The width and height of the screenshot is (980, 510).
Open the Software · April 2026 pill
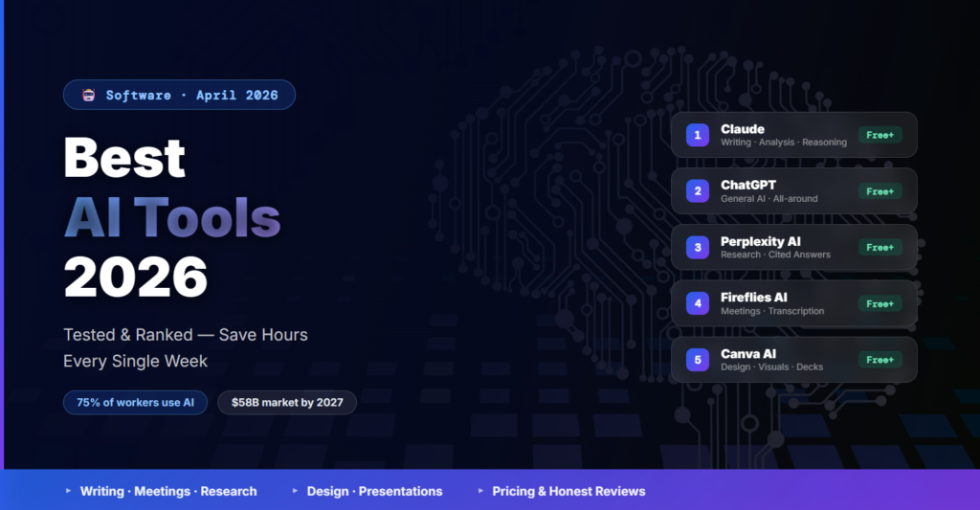click(x=179, y=95)
